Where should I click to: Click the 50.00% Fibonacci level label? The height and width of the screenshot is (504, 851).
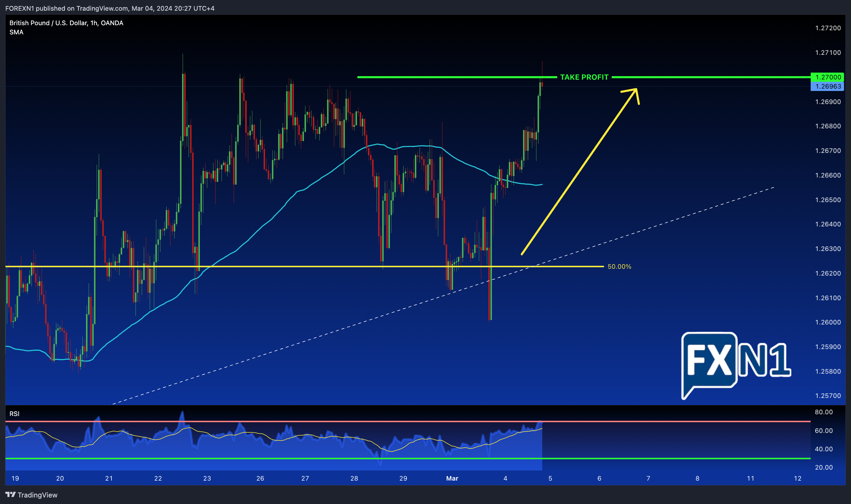click(x=619, y=267)
